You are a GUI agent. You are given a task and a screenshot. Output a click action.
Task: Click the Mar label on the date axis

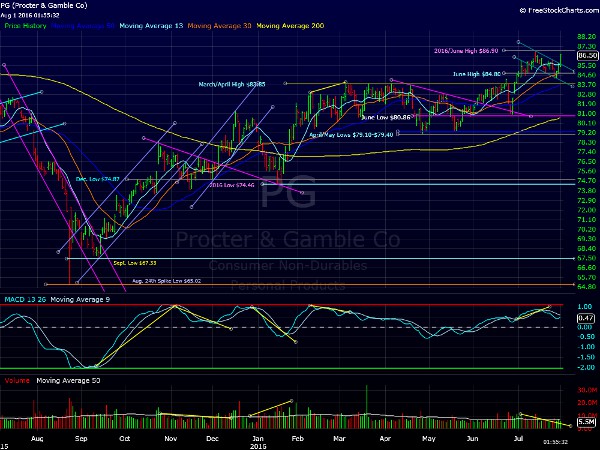click(x=339, y=439)
